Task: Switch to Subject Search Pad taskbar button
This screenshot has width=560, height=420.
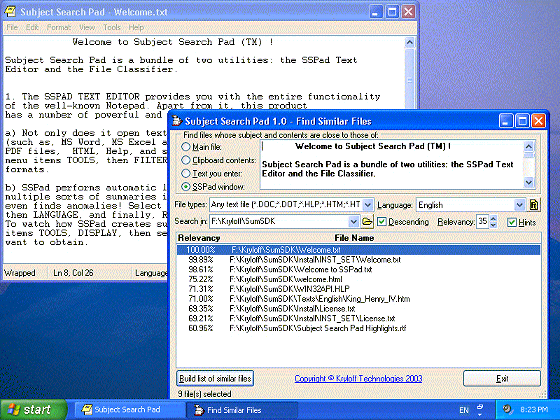Action: tap(129, 410)
